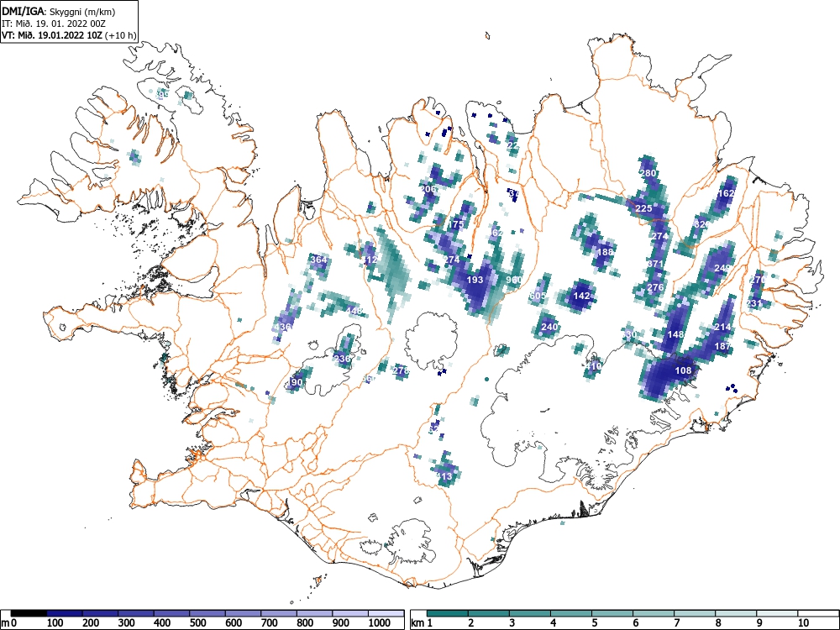Click the visibility value '364' on the map
The height and width of the screenshot is (630, 840).
[318, 260]
